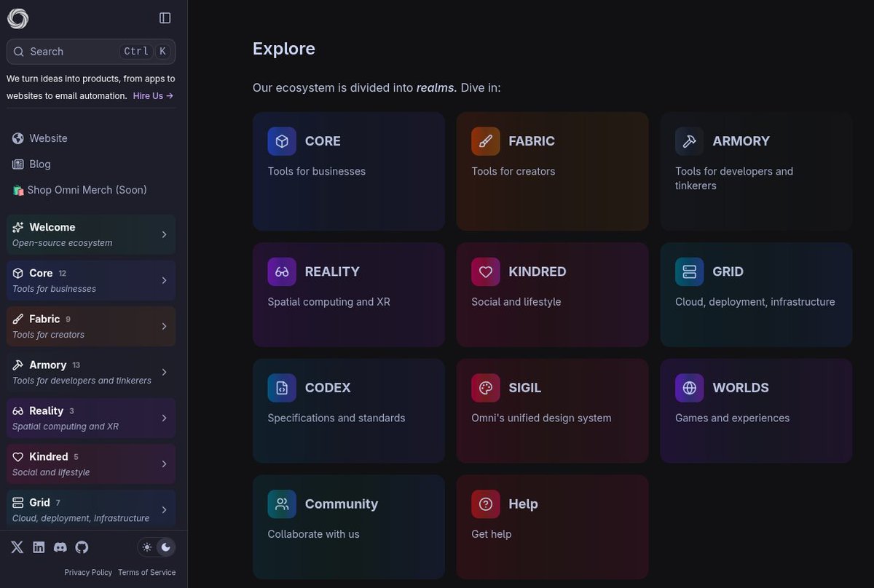
Task: Click the globe icon on WORLDS card
Action: click(x=690, y=388)
